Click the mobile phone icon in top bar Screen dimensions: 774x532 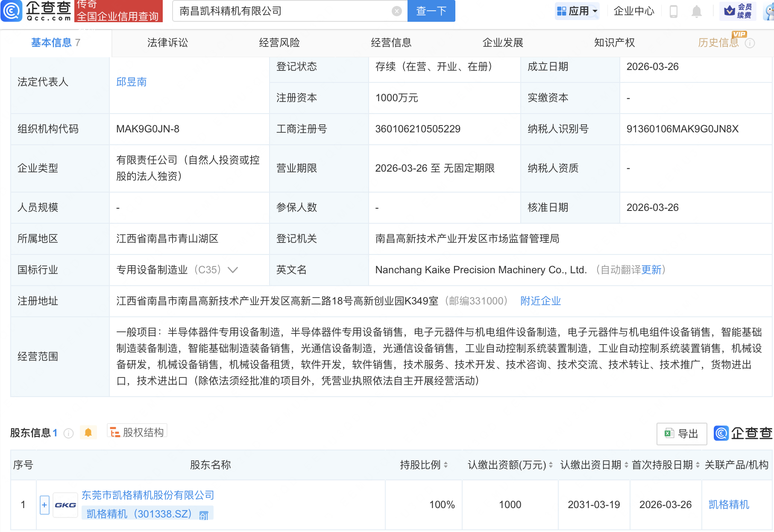coord(674,11)
